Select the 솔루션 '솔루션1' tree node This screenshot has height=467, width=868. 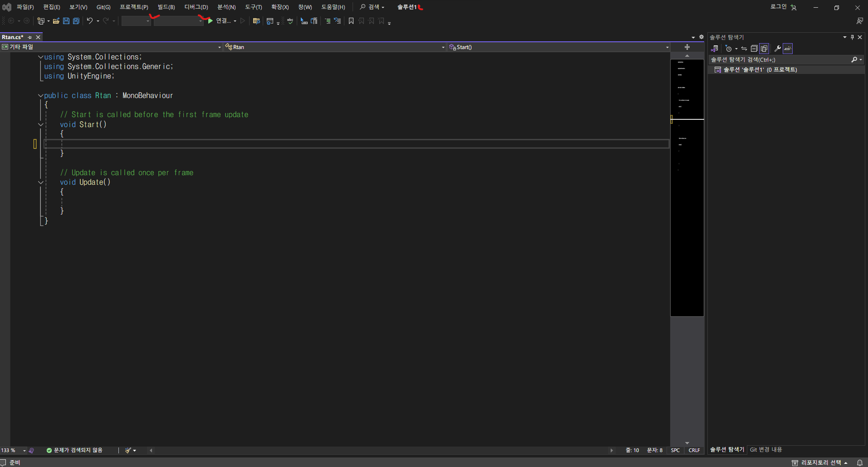[786, 70]
